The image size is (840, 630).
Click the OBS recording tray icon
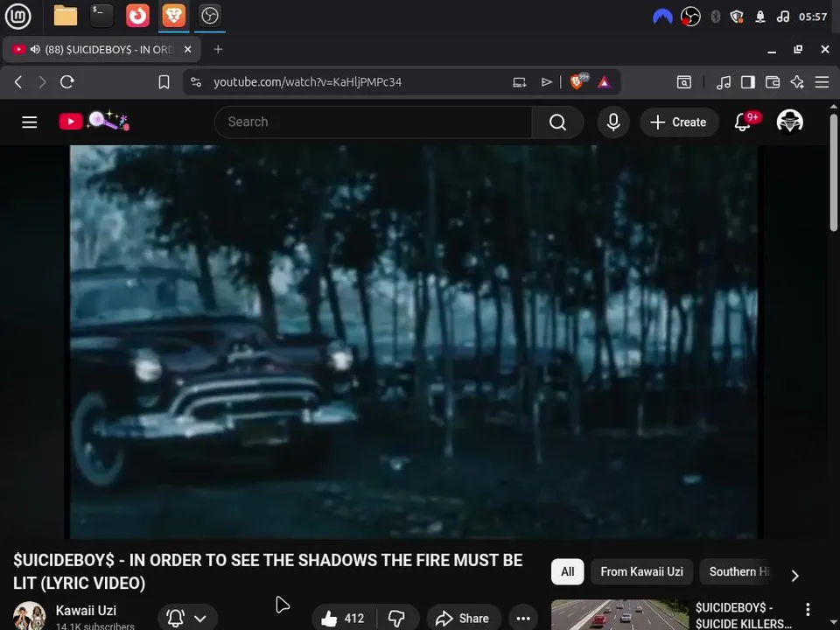pos(690,17)
